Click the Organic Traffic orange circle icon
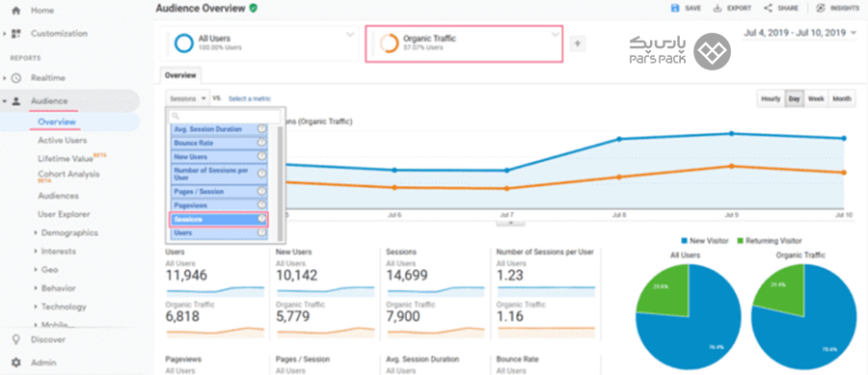 [390, 43]
